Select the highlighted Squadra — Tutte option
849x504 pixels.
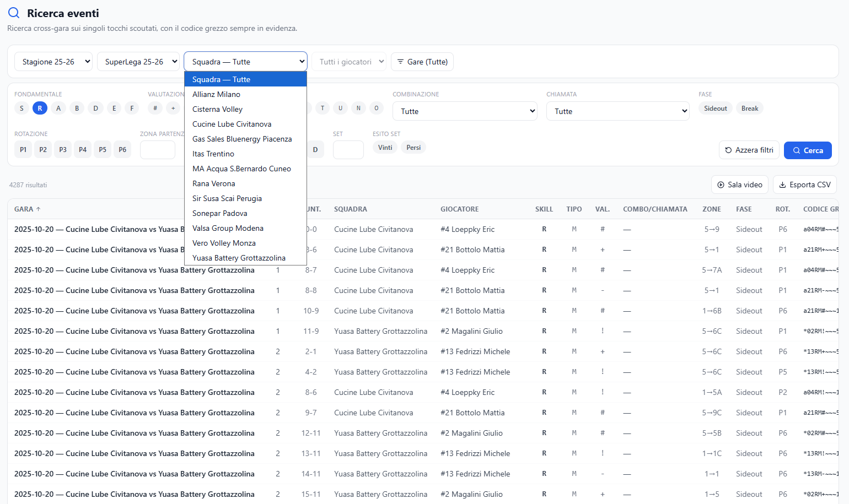pyautogui.click(x=245, y=79)
